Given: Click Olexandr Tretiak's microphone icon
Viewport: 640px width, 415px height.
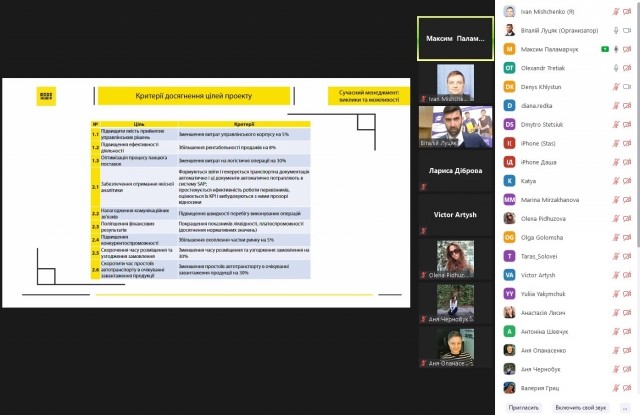Looking at the screenshot, I should [616, 68].
